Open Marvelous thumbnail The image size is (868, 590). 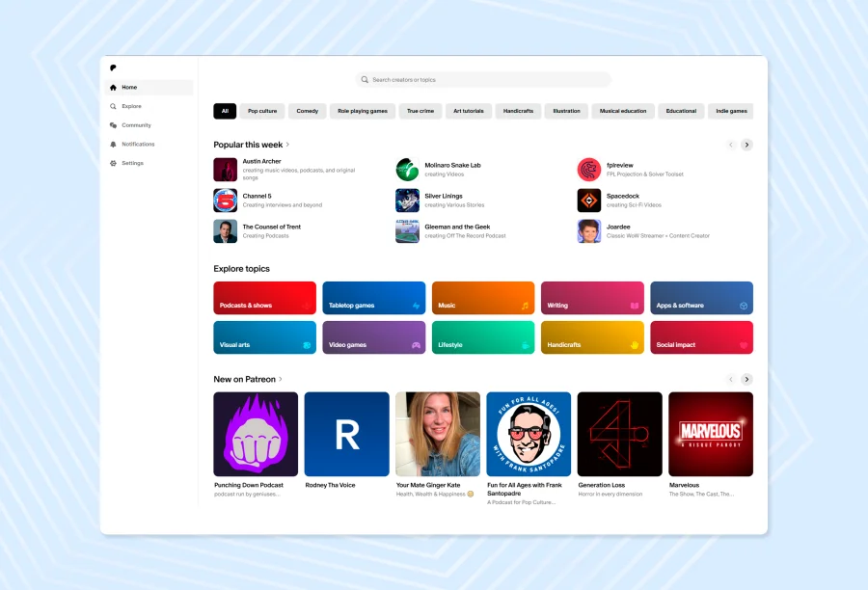coord(711,435)
